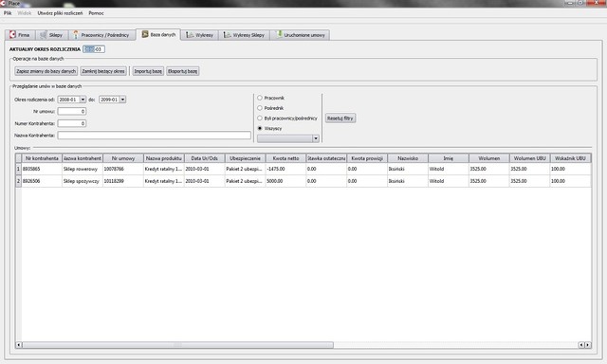Select the Wszyscy radio button

point(260,128)
